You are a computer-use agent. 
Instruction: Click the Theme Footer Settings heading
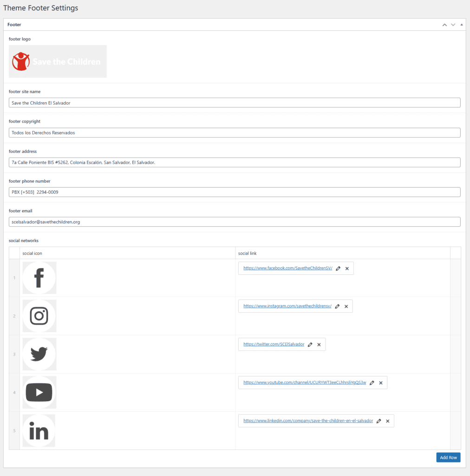tap(40, 8)
